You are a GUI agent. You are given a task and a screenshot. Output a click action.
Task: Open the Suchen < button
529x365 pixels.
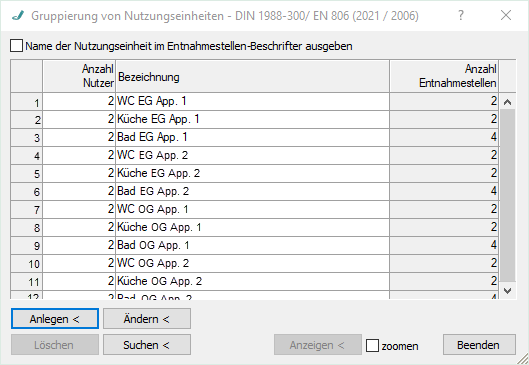pyautogui.click(x=147, y=345)
